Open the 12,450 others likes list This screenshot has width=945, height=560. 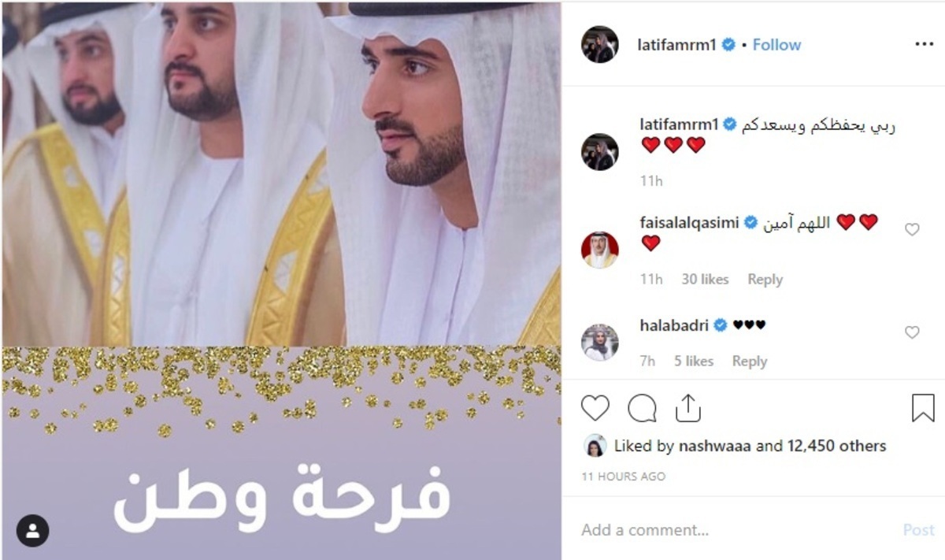tap(836, 446)
